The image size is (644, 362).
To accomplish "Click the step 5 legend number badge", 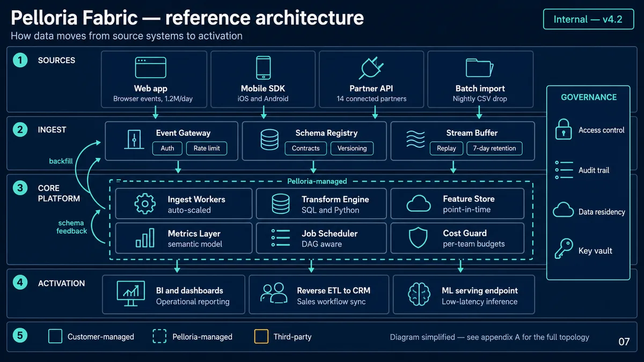I will [20, 336].
